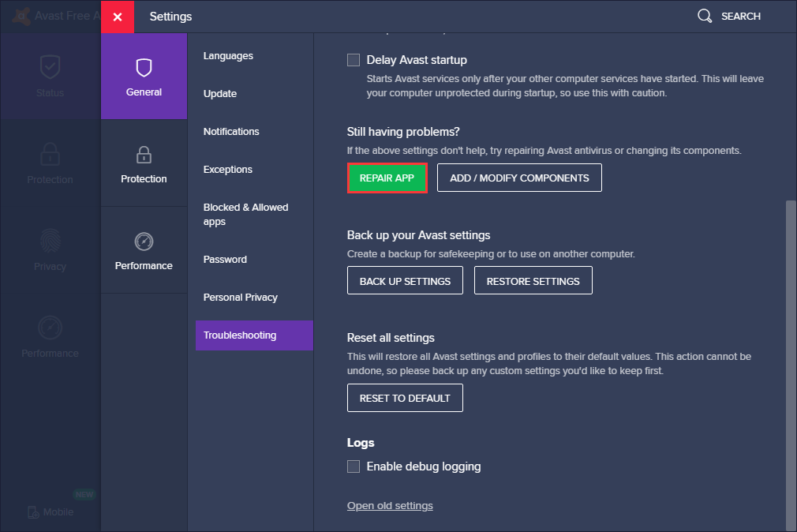
Task: Close the Settings panel with red X
Action: click(x=118, y=17)
